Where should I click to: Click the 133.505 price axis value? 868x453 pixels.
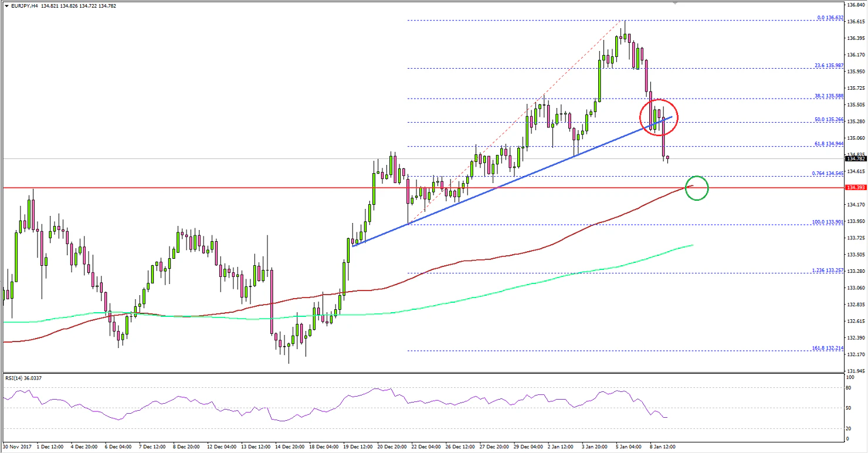(x=855, y=255)
